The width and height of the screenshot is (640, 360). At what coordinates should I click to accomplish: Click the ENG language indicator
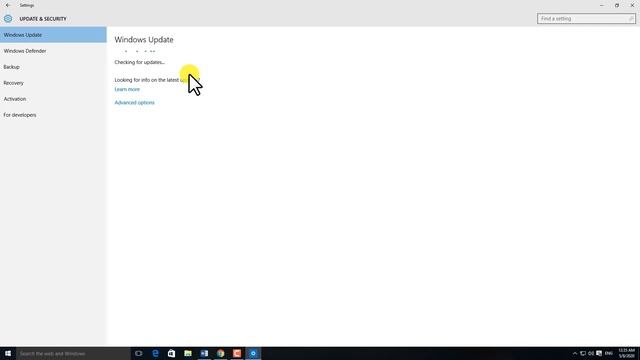click(609, 353)
